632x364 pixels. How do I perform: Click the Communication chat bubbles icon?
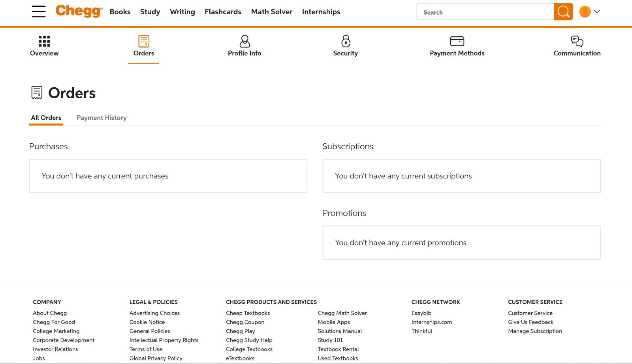pos(577,41)
